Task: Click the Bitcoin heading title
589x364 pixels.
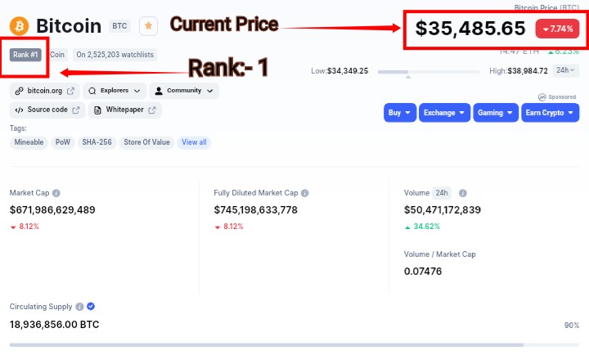Action: click(69, 26)
